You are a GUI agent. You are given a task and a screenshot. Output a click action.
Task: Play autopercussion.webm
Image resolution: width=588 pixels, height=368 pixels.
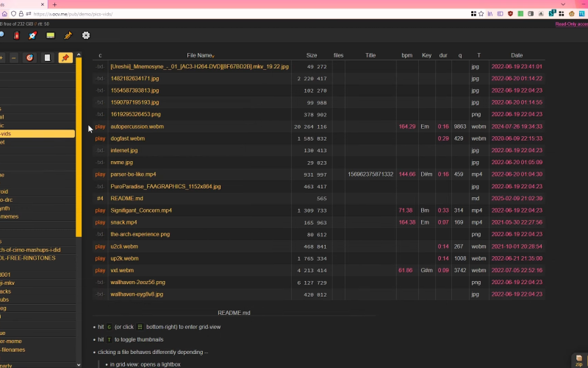pyautogui.click(x=100, y=127)
